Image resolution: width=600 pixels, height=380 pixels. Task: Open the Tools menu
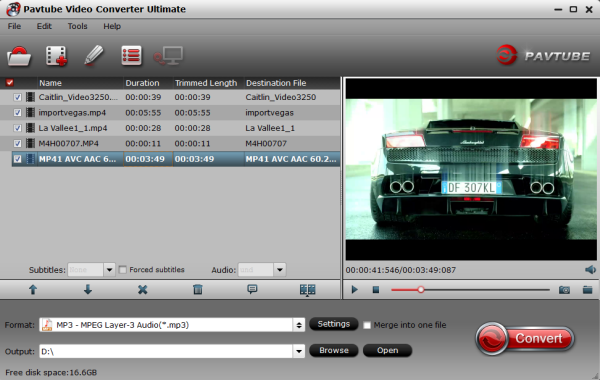(x=77, y=26)
